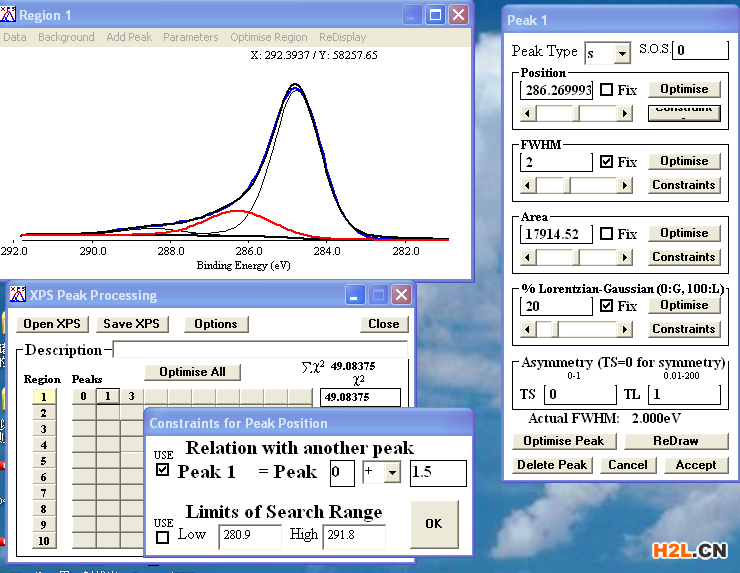Image resolution: width=740 pixels, height=573 pixels.
Task: Click the TL asymmetry field
Action: [x=684, y=394]
